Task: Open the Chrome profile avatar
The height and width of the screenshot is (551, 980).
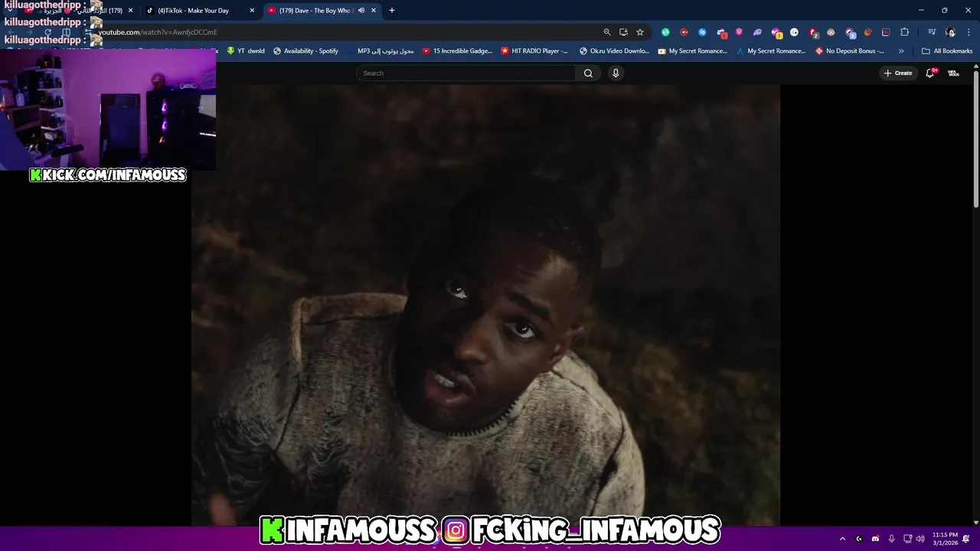Action: point(950,32)
